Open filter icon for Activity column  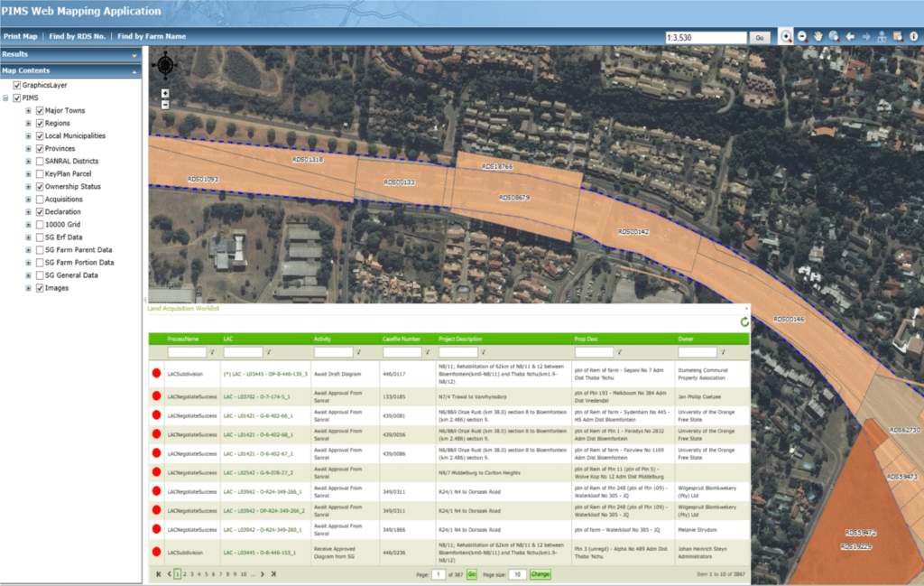click(358, 352)
